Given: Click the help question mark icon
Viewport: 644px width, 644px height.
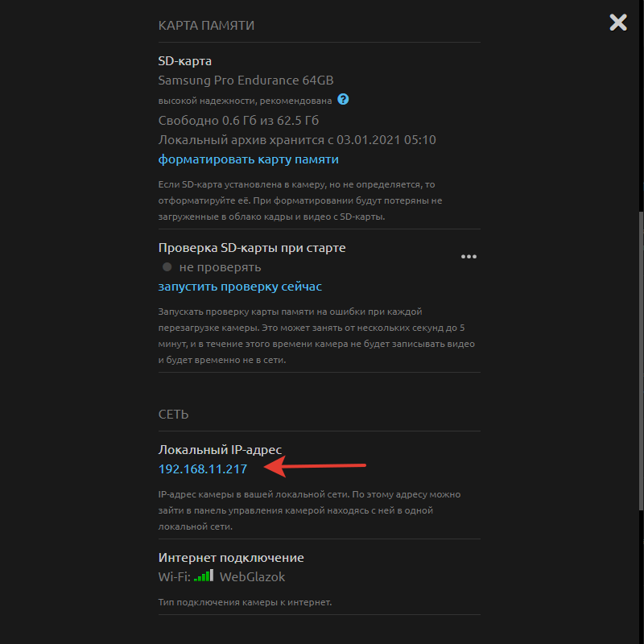Looking at the screenshot, I should pyautogui.click(x=343, y=100).
